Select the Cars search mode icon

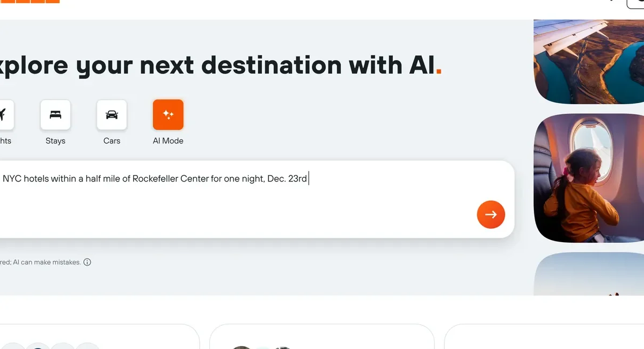(x=112, y=114)
